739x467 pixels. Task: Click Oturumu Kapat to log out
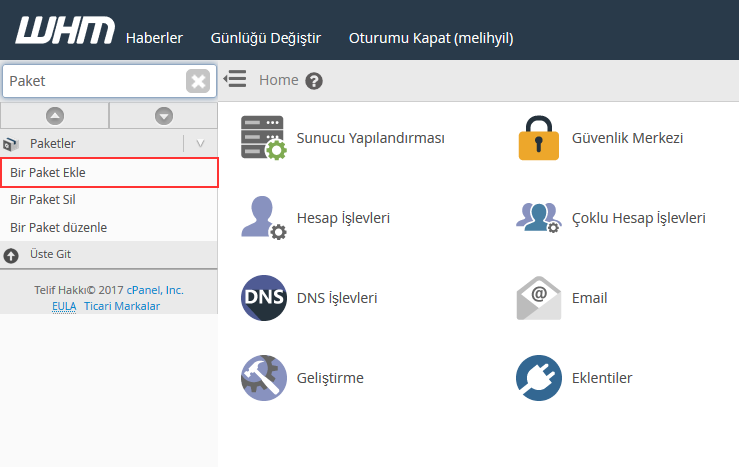[430, 38]
